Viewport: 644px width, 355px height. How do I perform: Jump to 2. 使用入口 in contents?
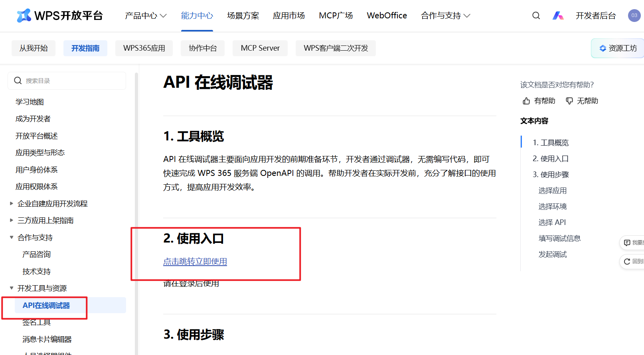click(x=551, y=159)
